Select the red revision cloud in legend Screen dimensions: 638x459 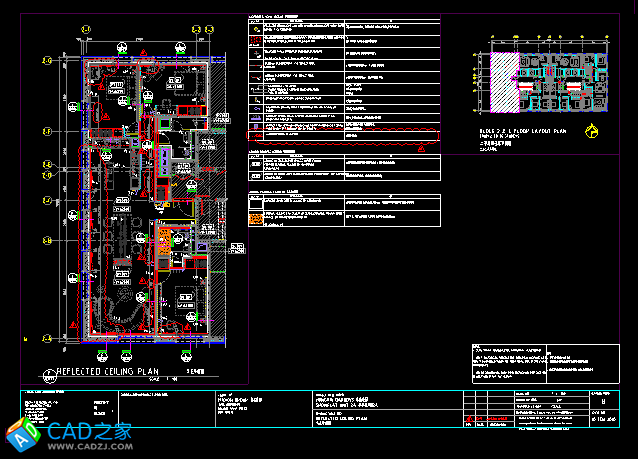click(343, 135)
